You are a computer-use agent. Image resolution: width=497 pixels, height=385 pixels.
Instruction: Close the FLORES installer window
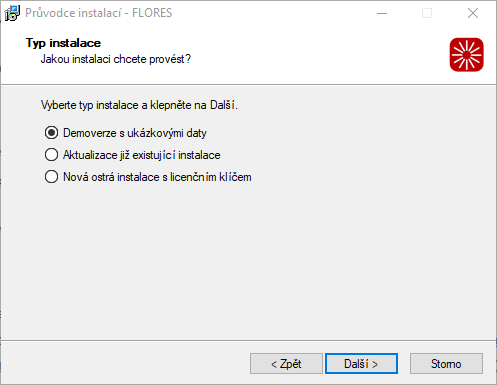pos(473,13)
